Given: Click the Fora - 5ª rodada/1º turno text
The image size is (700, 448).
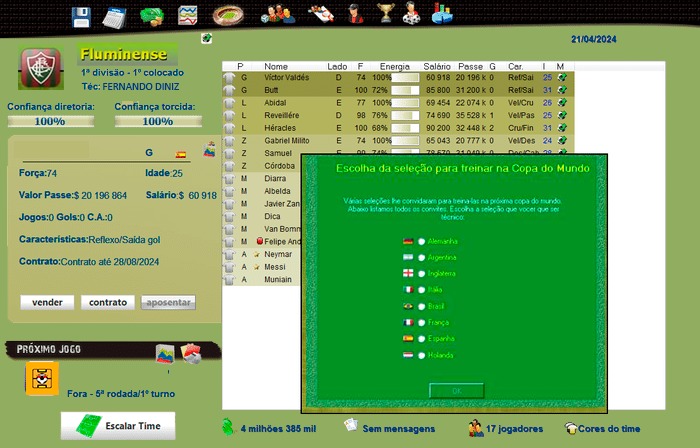Looking at the screenshot, I should point(121,394).
